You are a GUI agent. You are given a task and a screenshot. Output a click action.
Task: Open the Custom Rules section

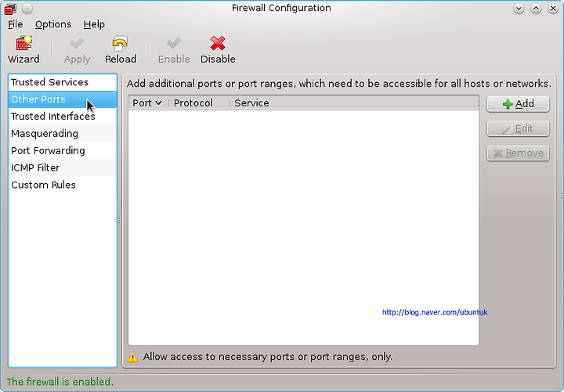(63, 185)
